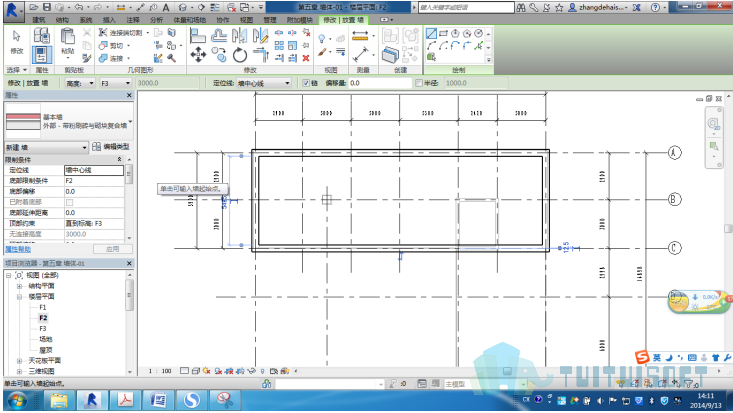Screen dimensions: 733x413
Task: Select the Move tool with four arrows
Action: pos(198,55)
